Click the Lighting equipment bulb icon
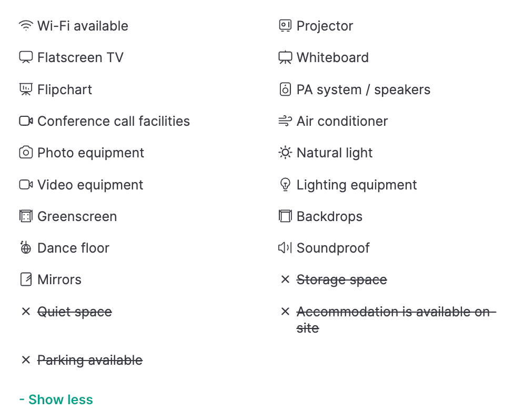Image resolution: width=524 pixels, height=420 pixels. (285, 185)
